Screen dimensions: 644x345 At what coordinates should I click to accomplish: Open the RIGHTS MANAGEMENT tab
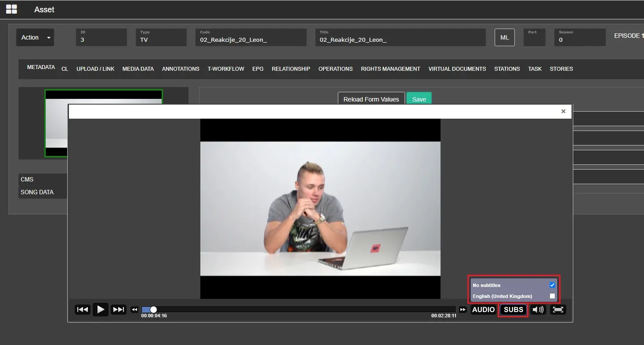390,69
